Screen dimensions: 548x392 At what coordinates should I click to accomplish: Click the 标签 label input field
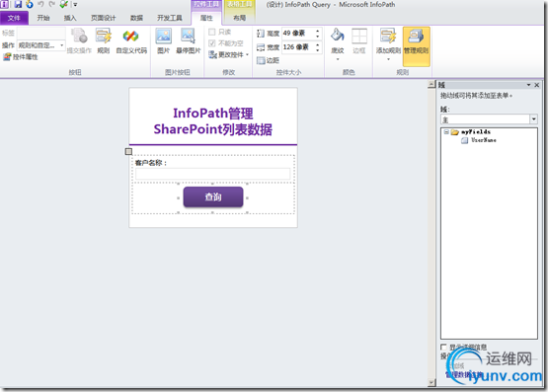click(x=41, y=34)
